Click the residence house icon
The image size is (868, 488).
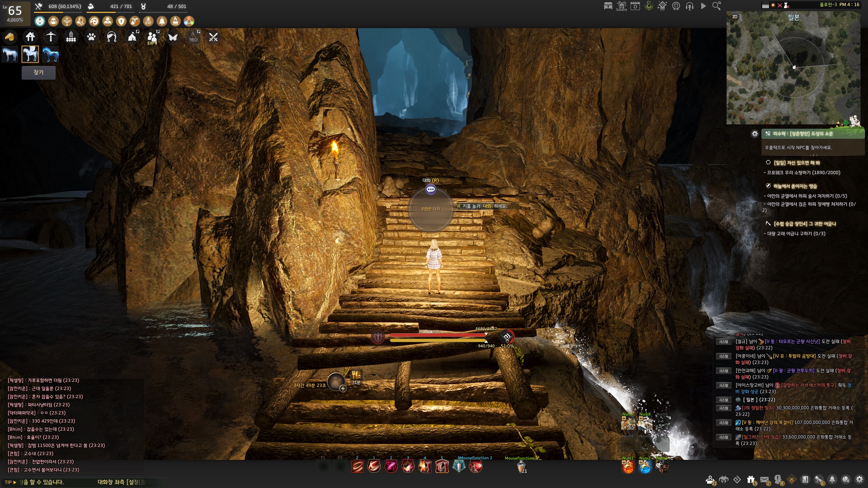pos(30,37)
